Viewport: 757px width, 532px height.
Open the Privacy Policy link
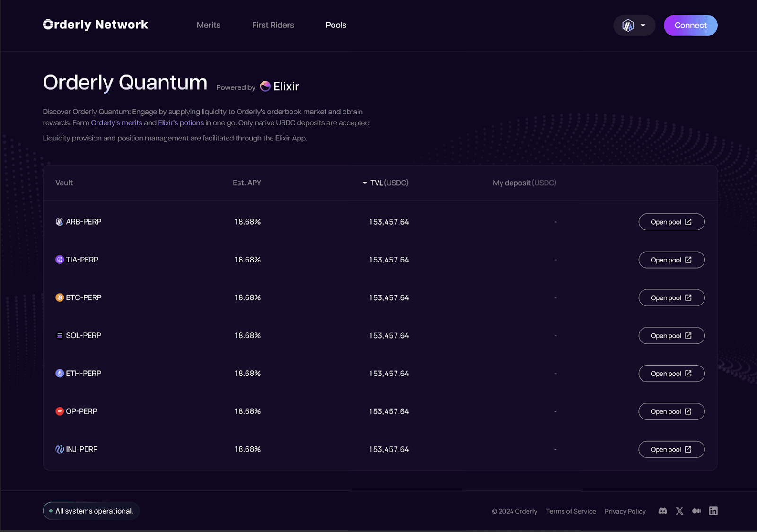(x=625, y=511)
